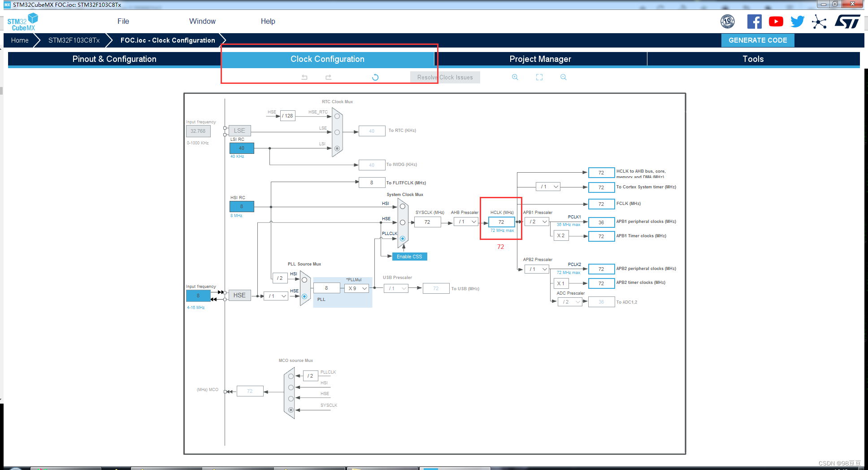This screenshot has width=868, height=470.
Task: Switch to Clock Configuration tab
Action: point(327,59)
